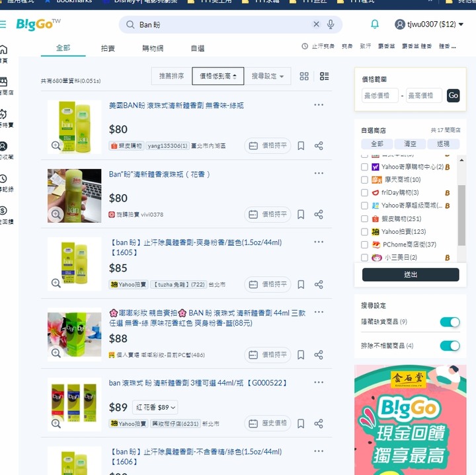476x475 pixels.
Task: Zoom image of 美國BAN盼 無香味 item
Action: pos(56,145)
